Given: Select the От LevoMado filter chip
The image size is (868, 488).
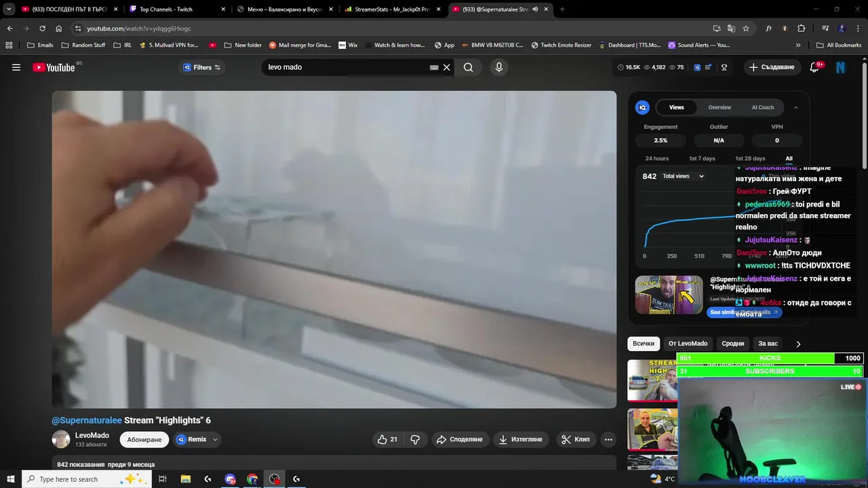Looking at the screenshot, I should (x=688, y=344).
